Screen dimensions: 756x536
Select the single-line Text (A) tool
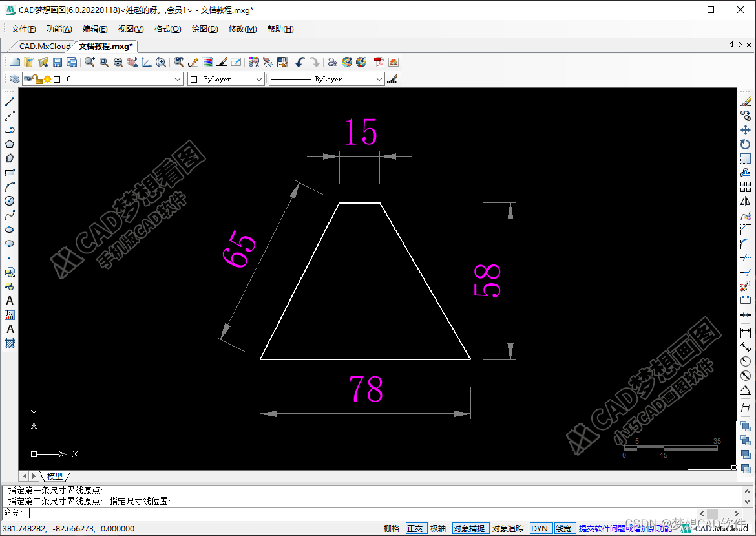[x=10, y=301]
